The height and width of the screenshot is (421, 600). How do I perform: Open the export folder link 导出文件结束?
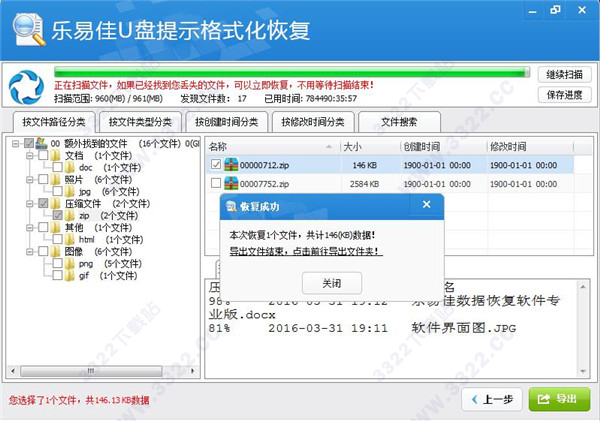[306, 251]
